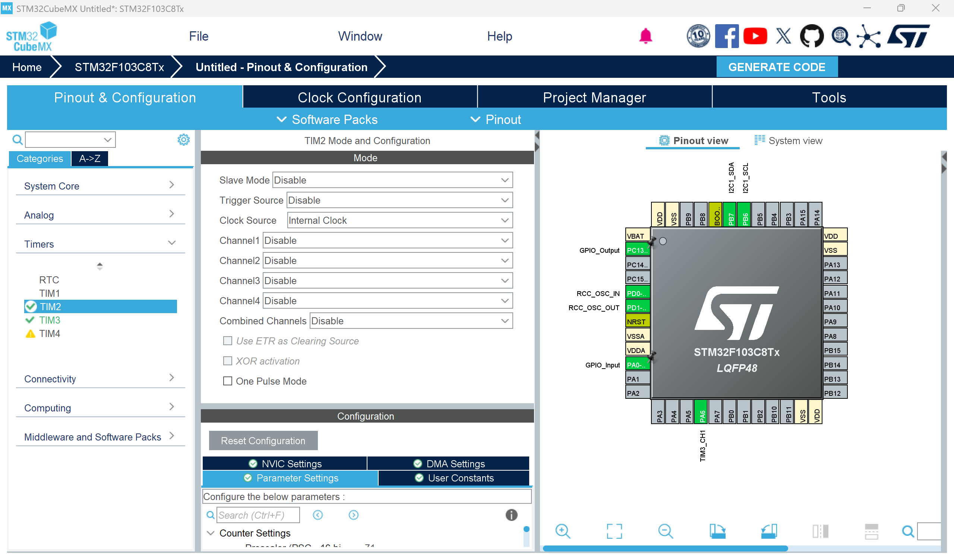Open the Channel1 dropdown
954x560 pixels.
[388, 240]
